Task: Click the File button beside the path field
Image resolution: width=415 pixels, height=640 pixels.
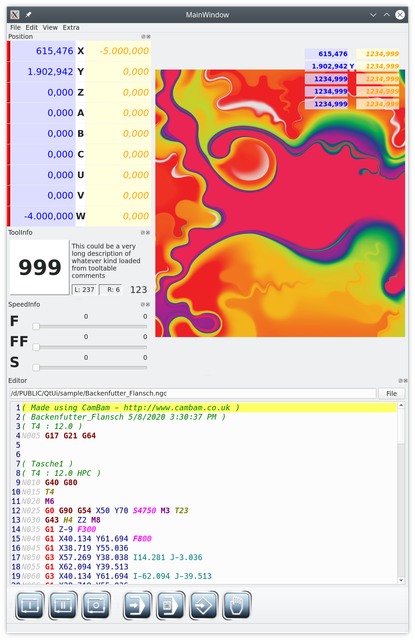Action: [x=392, y=393]
